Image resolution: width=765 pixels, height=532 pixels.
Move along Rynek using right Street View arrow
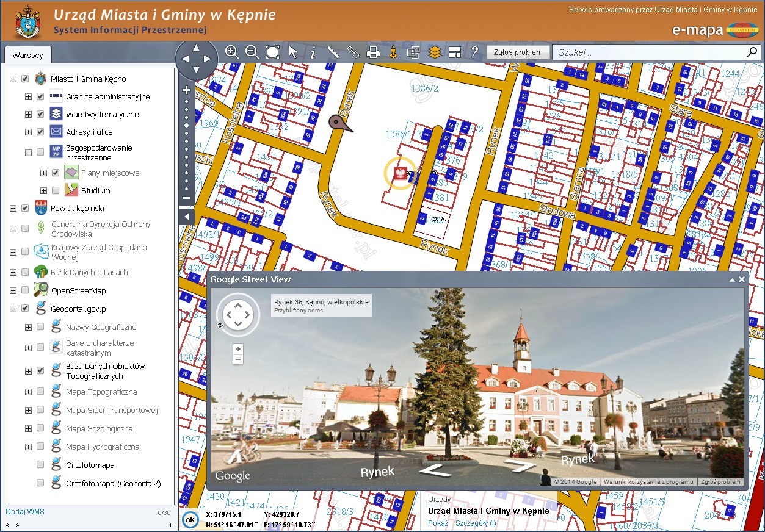(520, 466)
